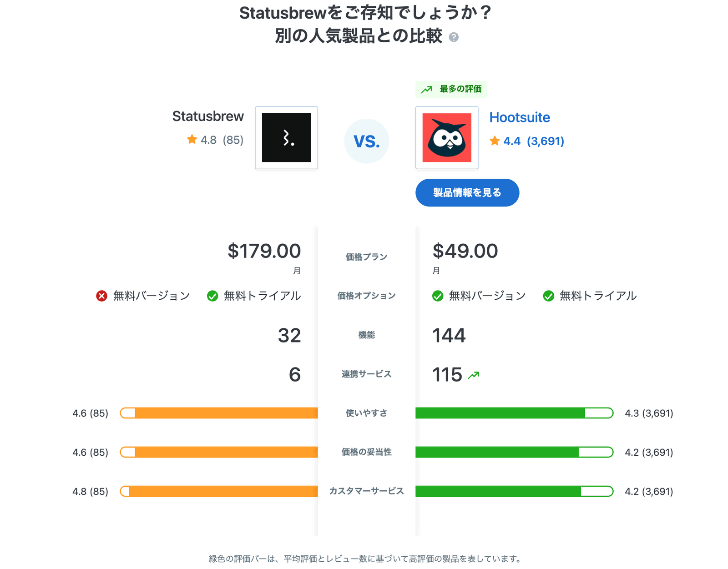Viewport: 728px width, 569px height.
Task: Click the red X icon for Statusbrew's 無料バージョン
Action: [x=101, y=296]
